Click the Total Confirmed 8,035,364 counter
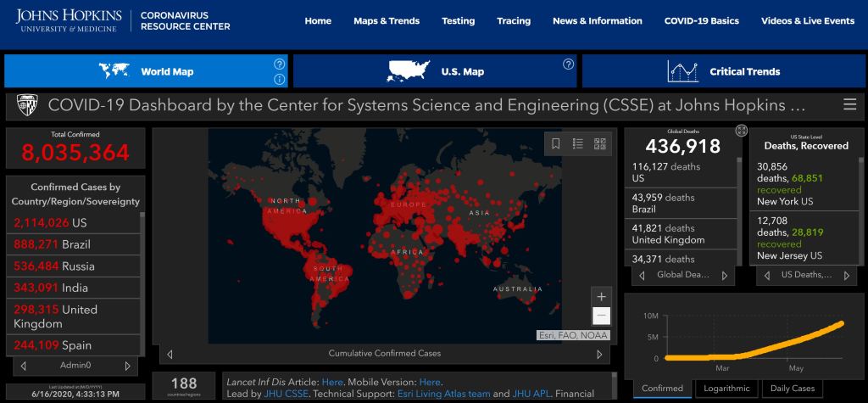 click(x=75, y=148)
